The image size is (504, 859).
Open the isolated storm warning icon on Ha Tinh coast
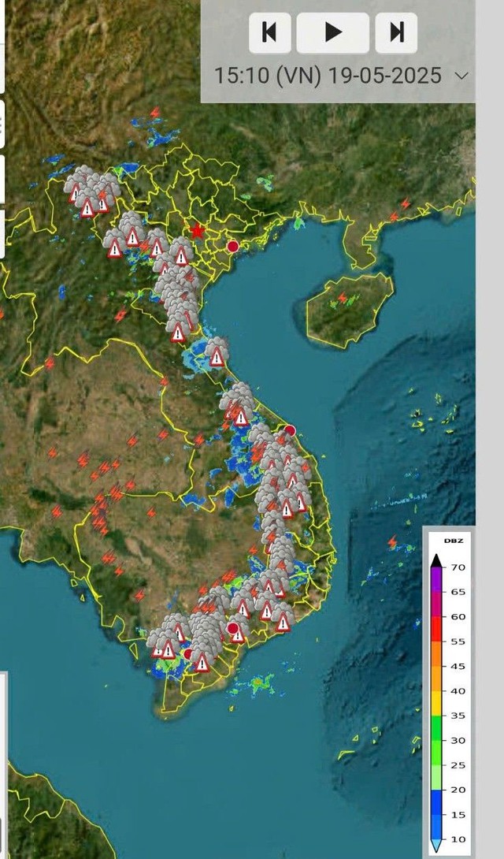(217, 351)
